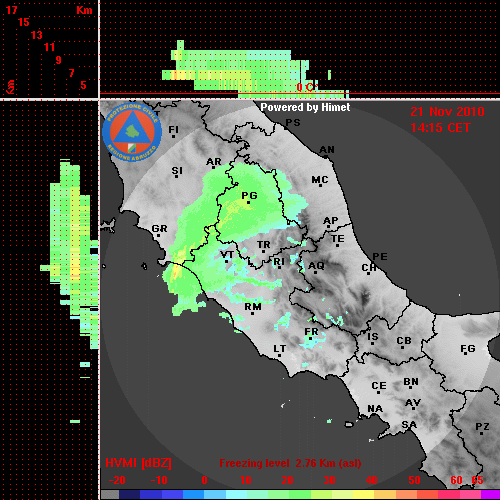
Task: Choose the PG city label
Action: tap(249, 196)
